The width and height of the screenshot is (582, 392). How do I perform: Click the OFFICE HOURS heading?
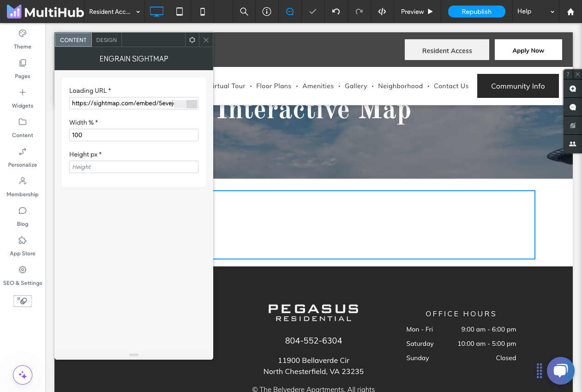click(x=461, y=314)
